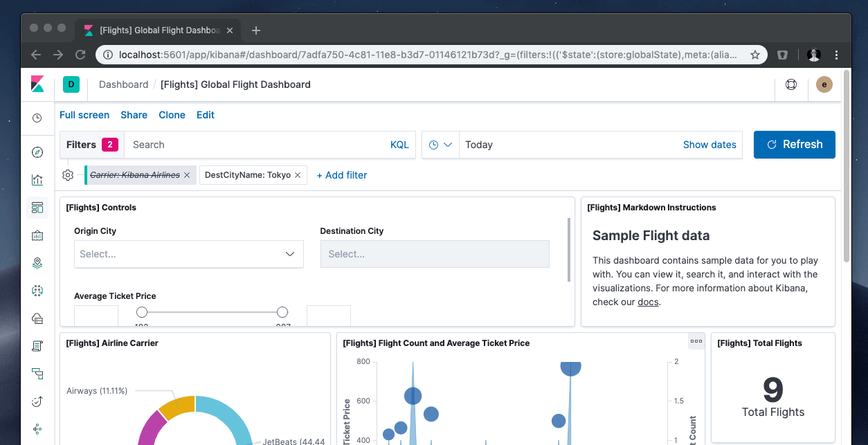This screenshot has height=445, width=868.
Task: Click the "Total Flights" metric value 9
Action: tap(772, 390)
